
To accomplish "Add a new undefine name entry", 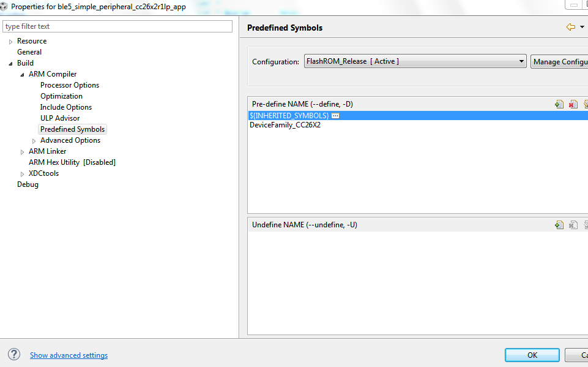I will coord(559,225).
